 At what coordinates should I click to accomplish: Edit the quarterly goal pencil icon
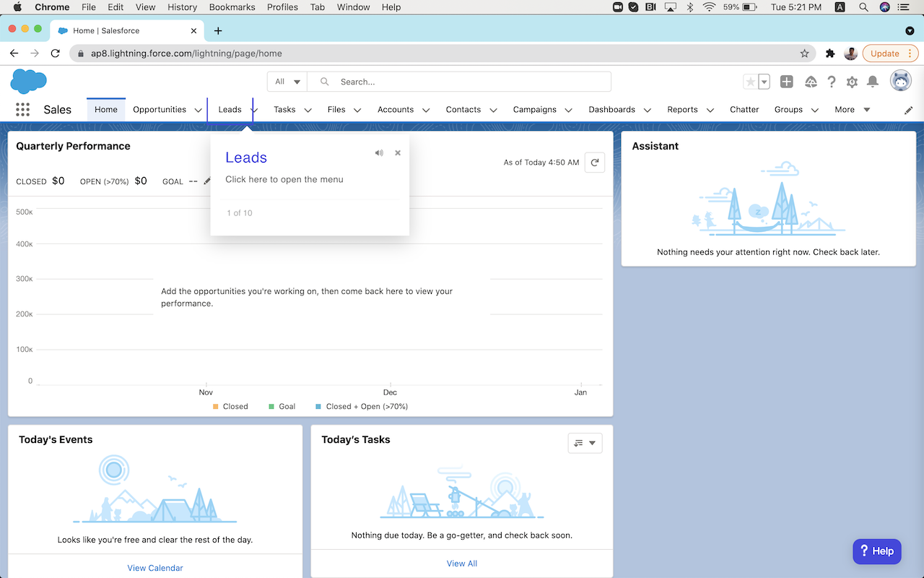(207, 181)
